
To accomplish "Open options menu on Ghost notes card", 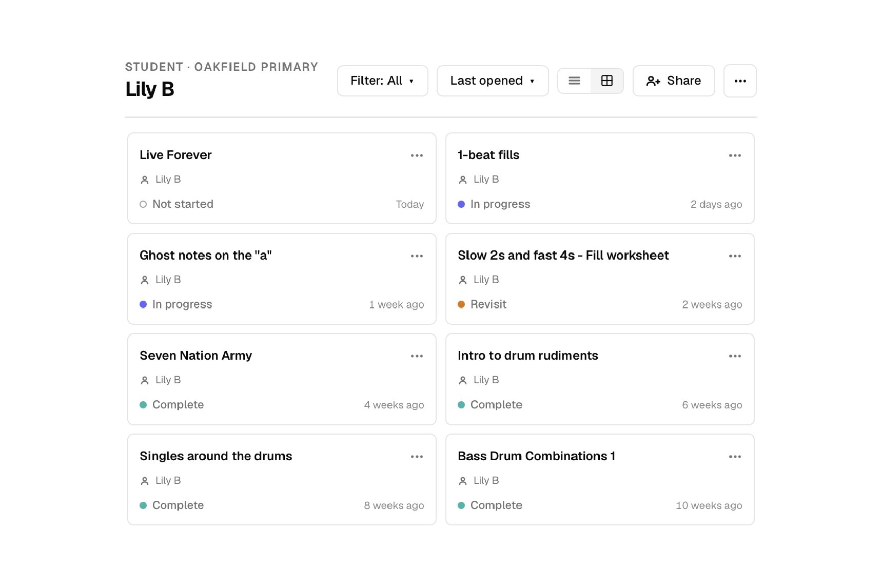I will tap(417, 256).
